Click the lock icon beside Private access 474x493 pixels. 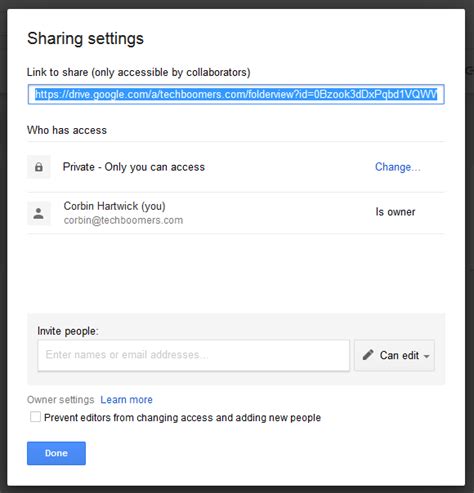click(39, 167)
